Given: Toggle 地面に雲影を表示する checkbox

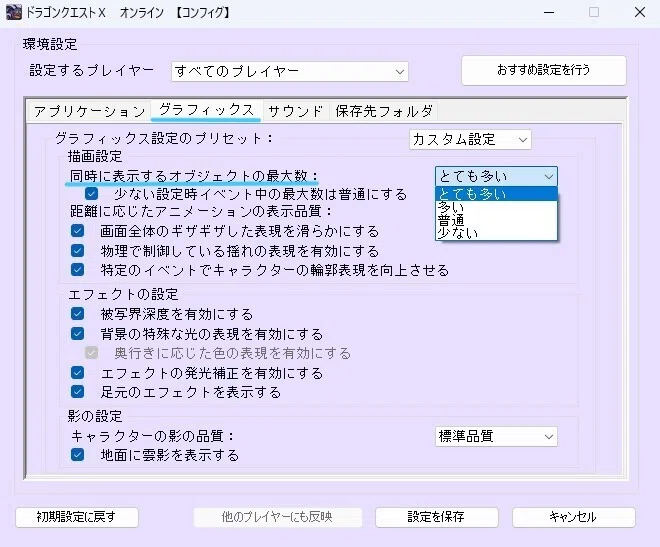Looking at the screenshot, I should click(x=77, y=454).
